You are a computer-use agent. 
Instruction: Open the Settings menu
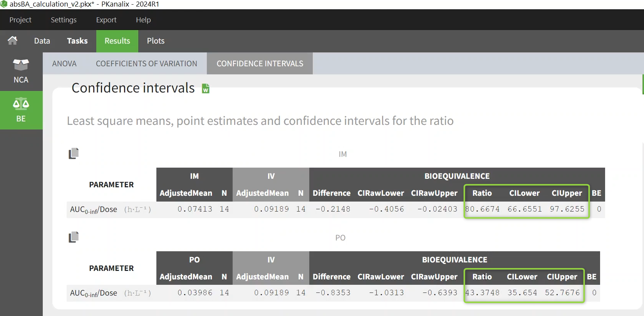click(x=64, y=20)
